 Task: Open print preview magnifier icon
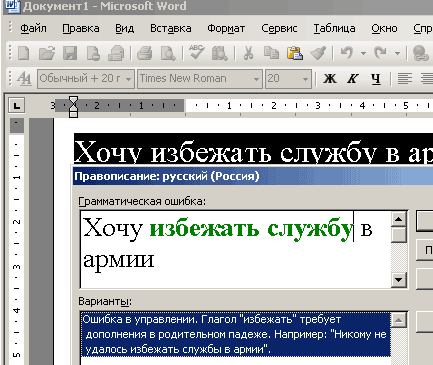pyautogui.click(x=168, y=53)
